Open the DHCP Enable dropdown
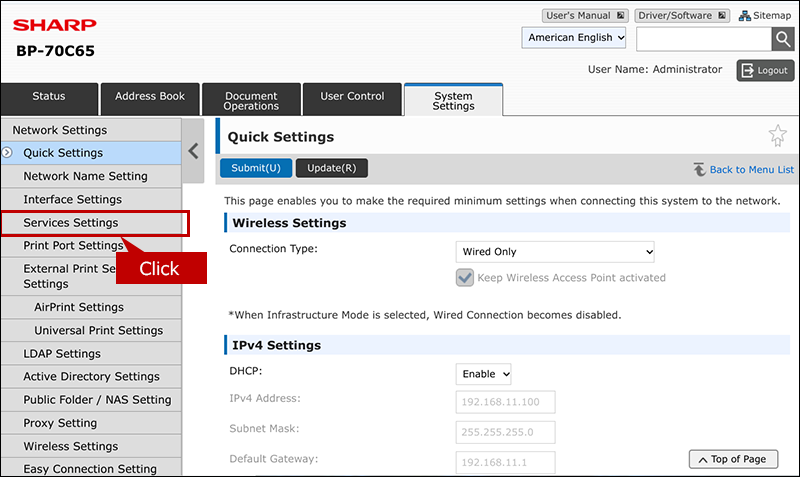 coord(483,374)
